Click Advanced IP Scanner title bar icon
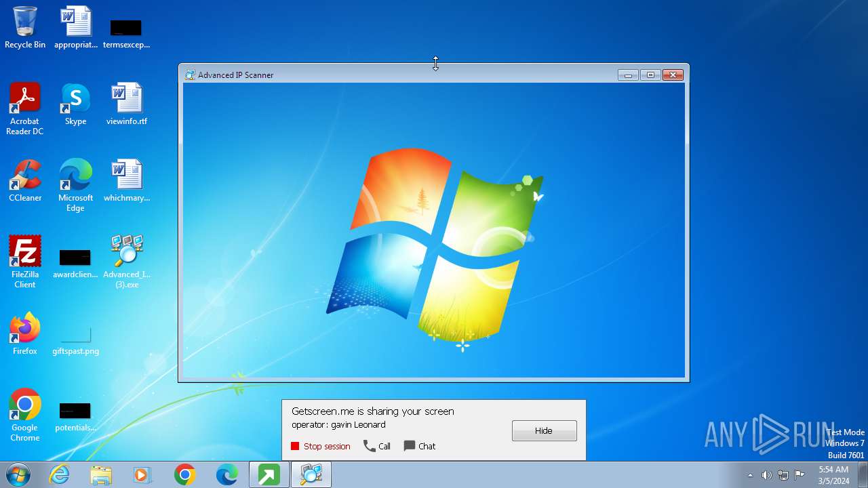Viewport: 868px width, 488px height. (x=190, y=75)
